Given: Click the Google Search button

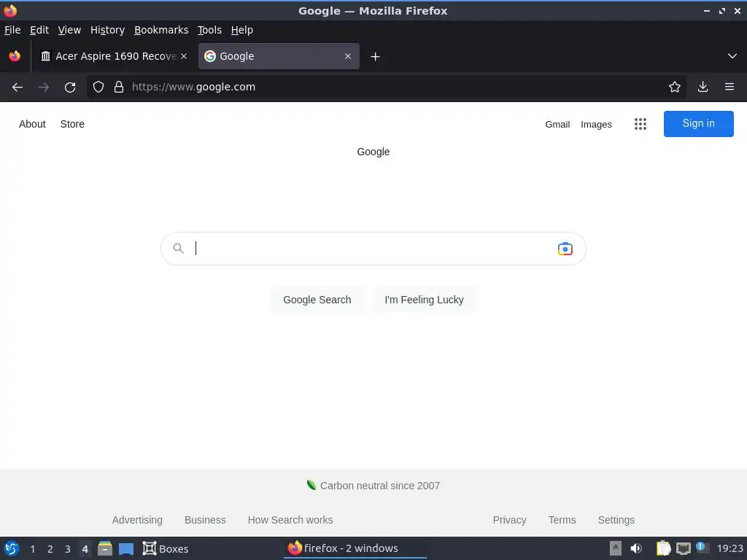Looking at the screenshot, I should tap(317, 300).
